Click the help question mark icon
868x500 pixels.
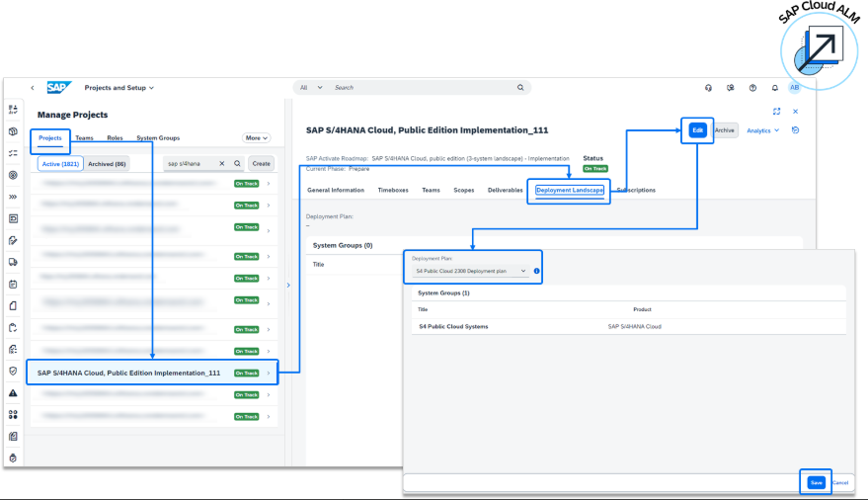click(x=752, y=88)
